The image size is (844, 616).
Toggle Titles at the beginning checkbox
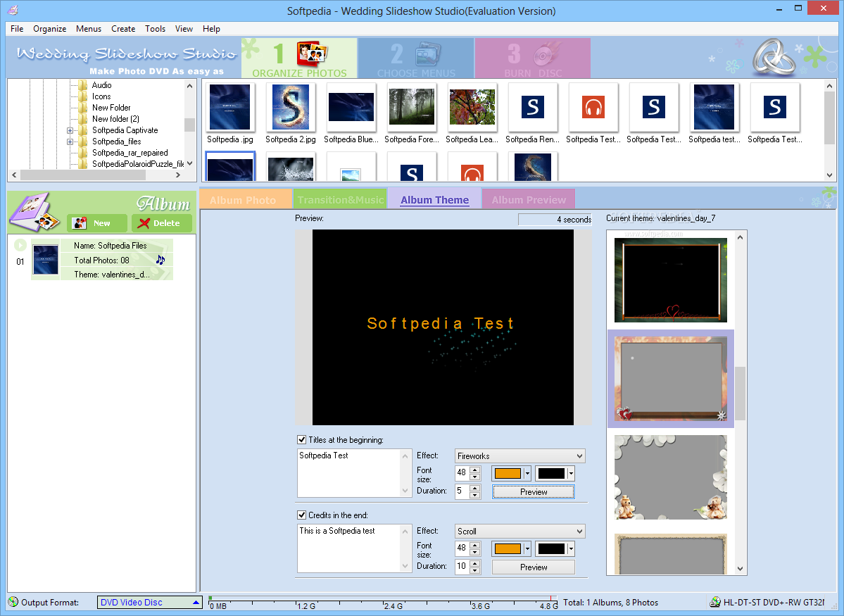coord(302,440)
